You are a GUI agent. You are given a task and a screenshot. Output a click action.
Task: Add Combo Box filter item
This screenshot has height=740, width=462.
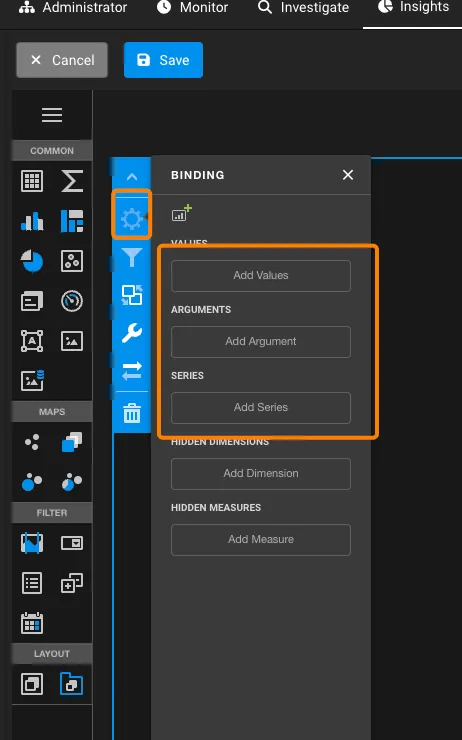click(x=72, y=543)
